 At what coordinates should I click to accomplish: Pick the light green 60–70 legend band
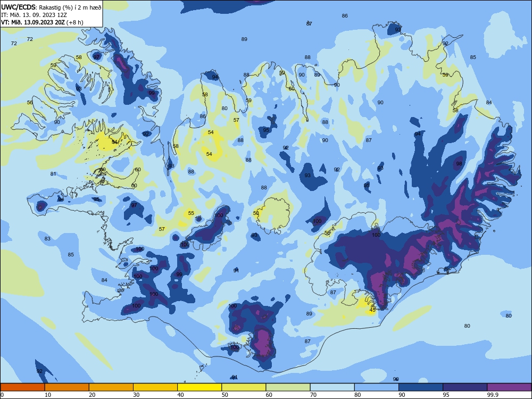pyautogui.click(x=288, y=387)
